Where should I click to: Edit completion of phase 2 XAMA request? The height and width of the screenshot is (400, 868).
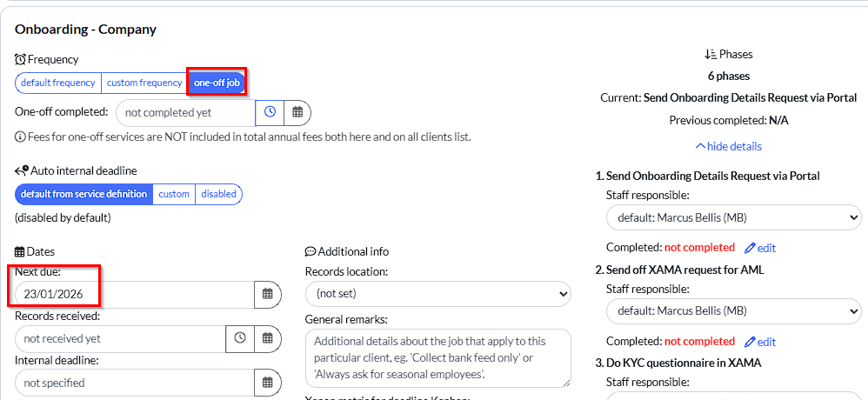(x=760, y=342)
